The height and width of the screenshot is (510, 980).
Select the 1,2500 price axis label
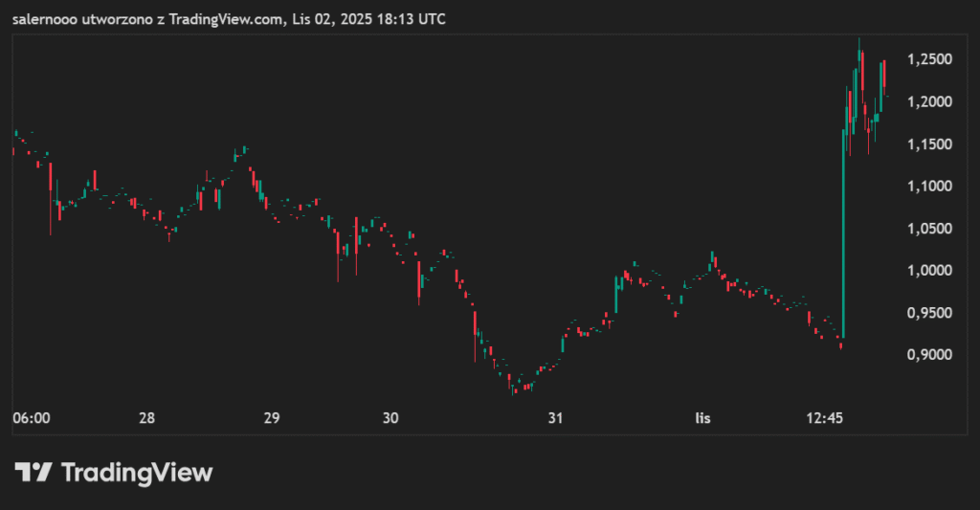pyautogui.click(x=928, y=59)
